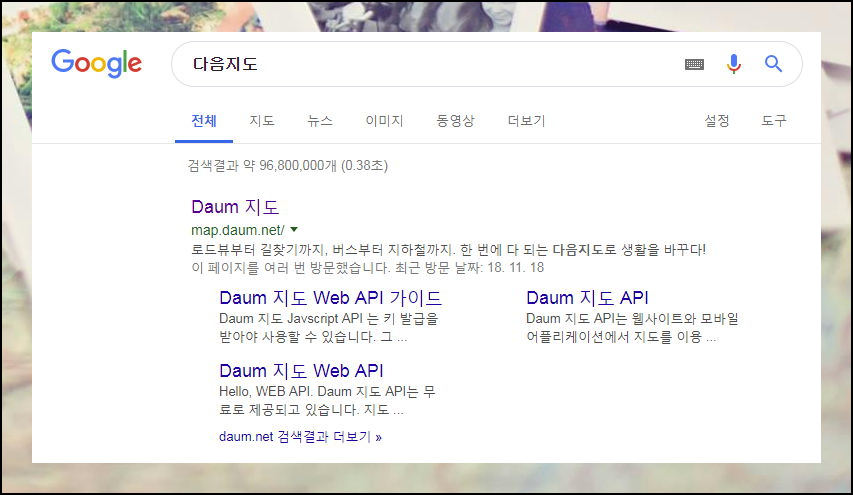The image size is (853, 495).
Task: Click the magnifying glass search button
Action: point(773,64)
